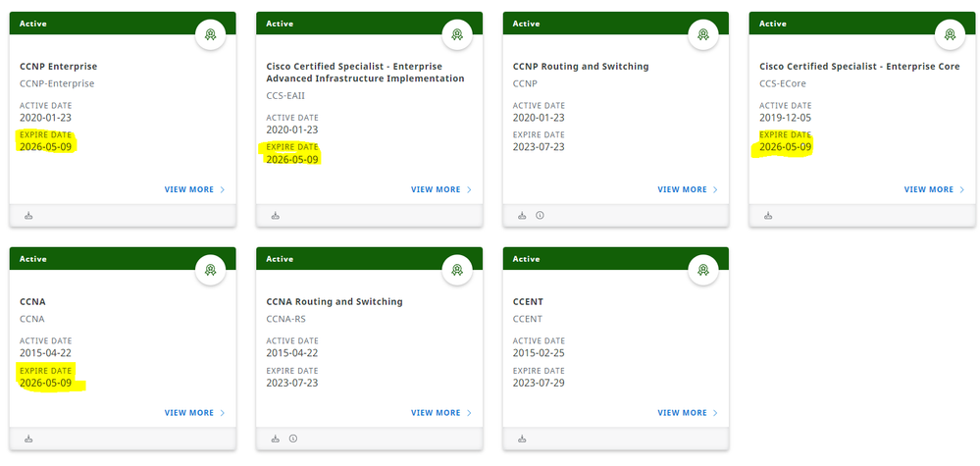Download CCNP Routing and Switching certificate via footer icon

523,216
